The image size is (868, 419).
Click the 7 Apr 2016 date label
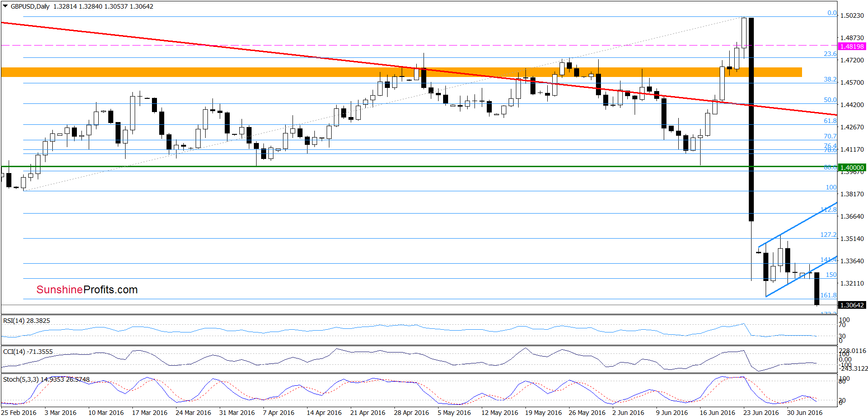pyautogui.click(x=278, y=413)
